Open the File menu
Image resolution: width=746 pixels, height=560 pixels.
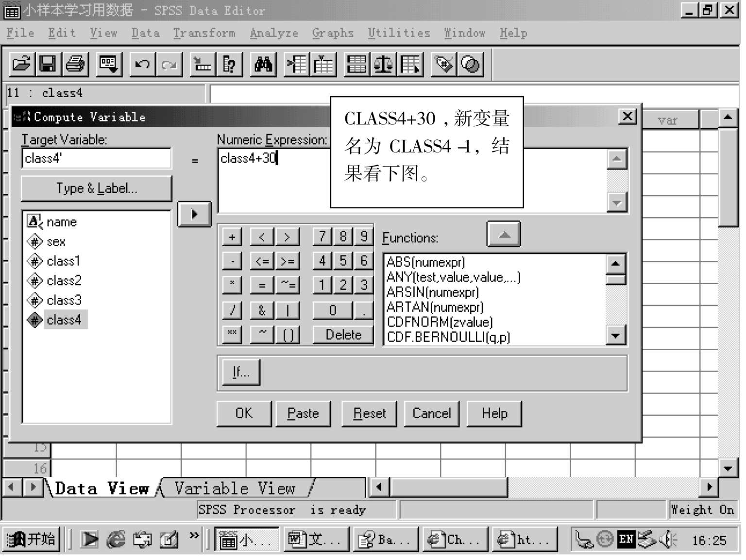coord(20,33)
